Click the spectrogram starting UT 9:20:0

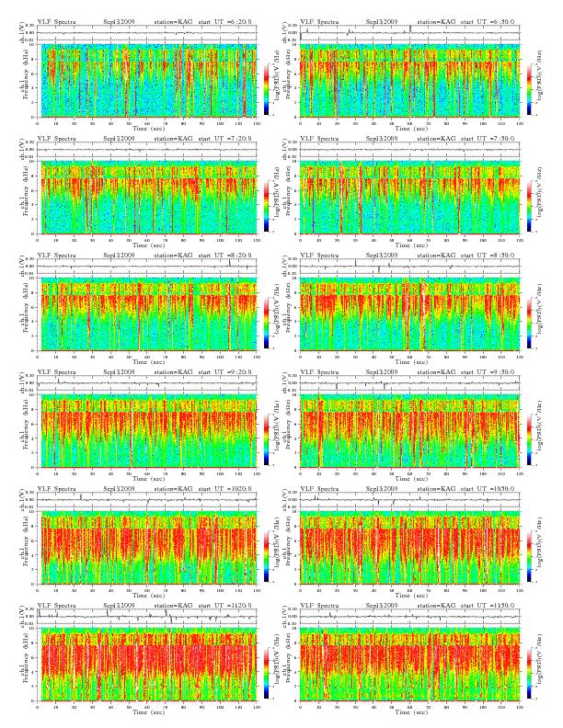pos(147,431)
